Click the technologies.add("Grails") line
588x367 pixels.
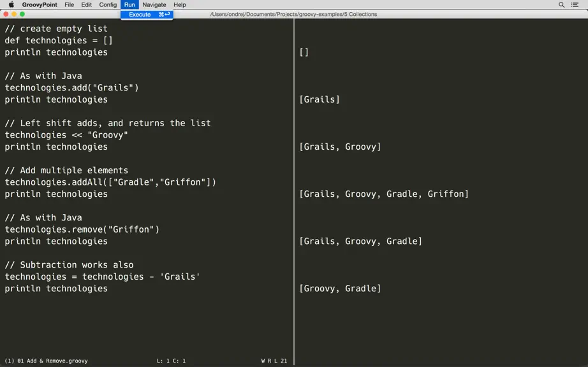click(x=71, y=88)
